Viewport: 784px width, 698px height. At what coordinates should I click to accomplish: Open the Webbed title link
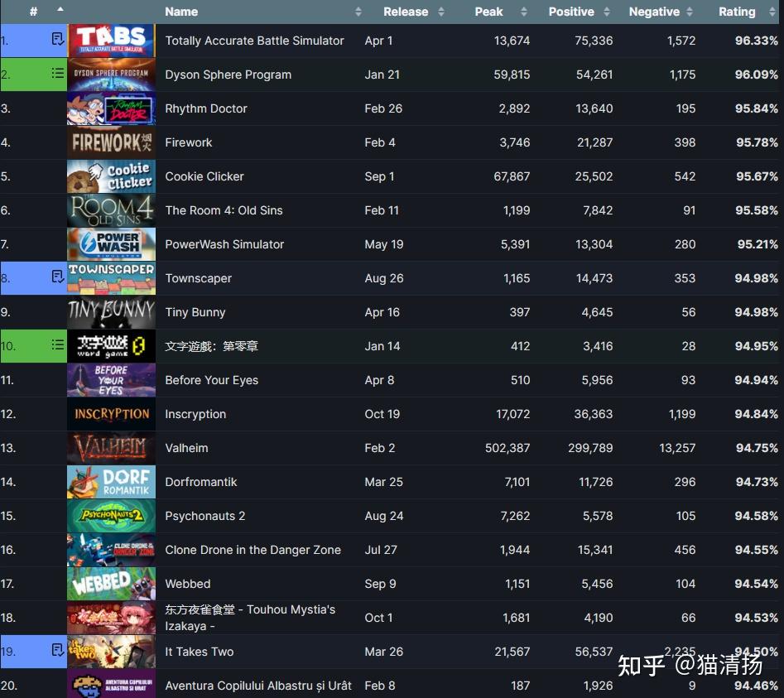(x=187, y=584)
